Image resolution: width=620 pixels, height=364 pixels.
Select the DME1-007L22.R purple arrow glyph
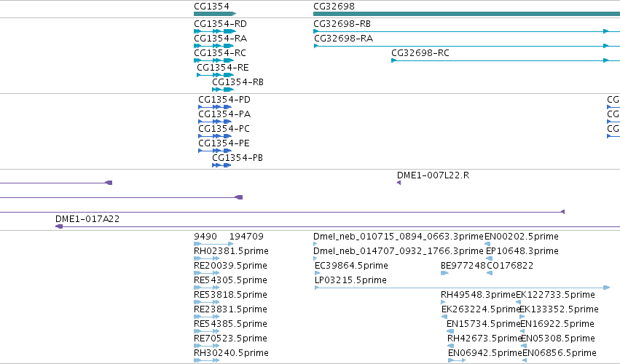(399, 183)
